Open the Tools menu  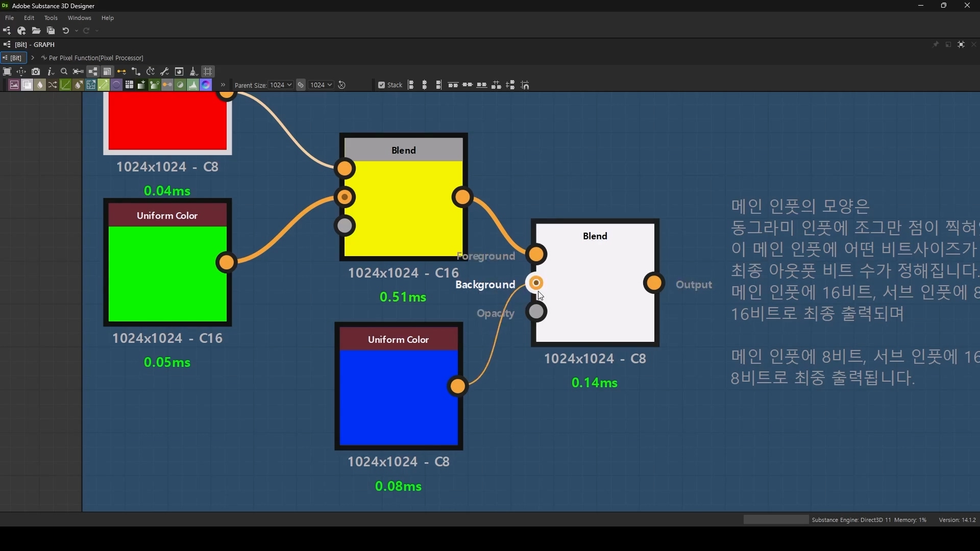coord(51,18)
